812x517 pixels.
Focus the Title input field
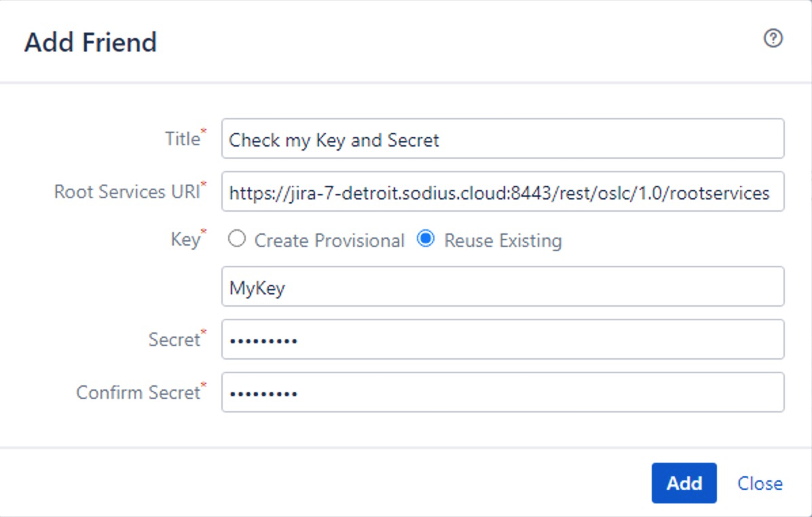tap(503, 138)
